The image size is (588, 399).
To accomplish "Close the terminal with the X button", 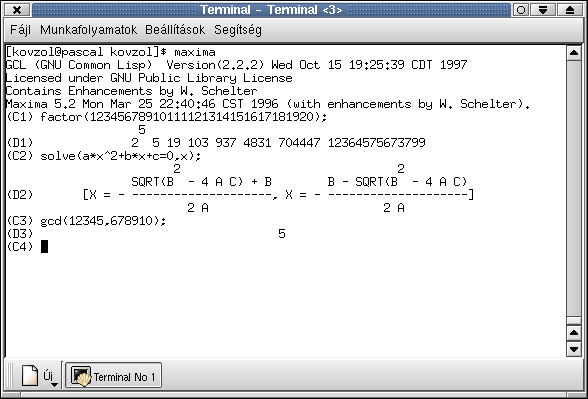I will click(x=17, y=9).
